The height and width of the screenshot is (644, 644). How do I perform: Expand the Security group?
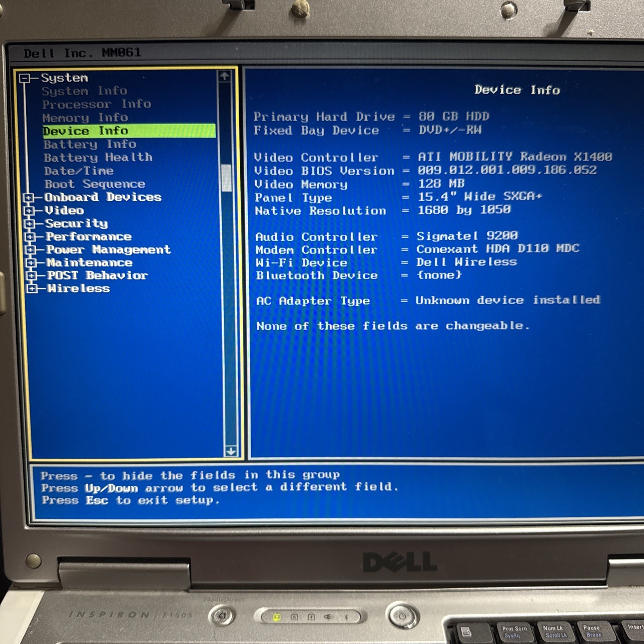(29, 224)
